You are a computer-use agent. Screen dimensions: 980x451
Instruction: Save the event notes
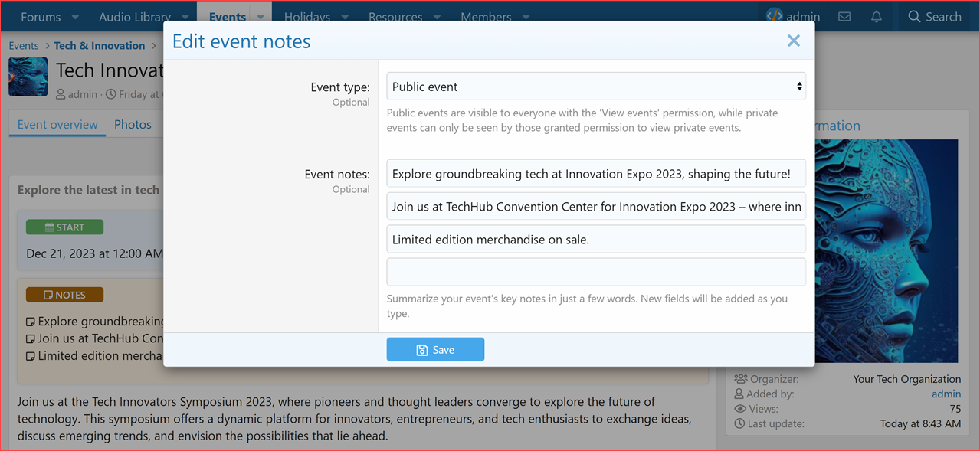pyautogui.click(x=435, y=349)
